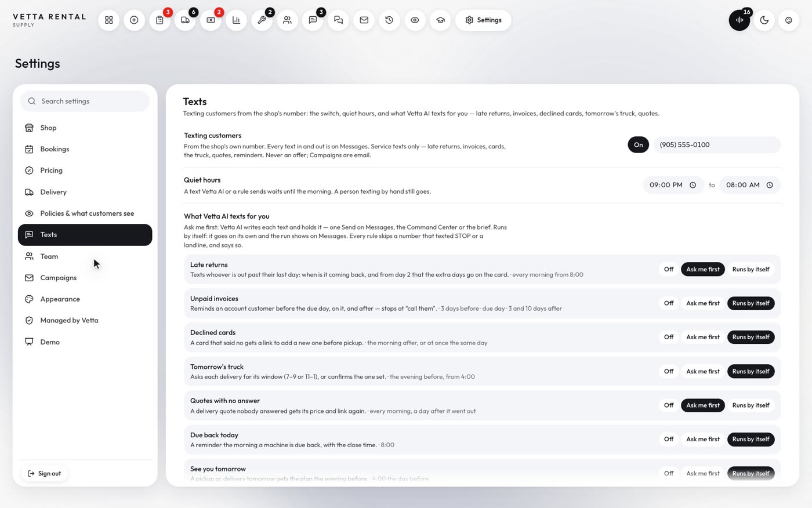
Task: Toggle the Texting customers On switch
Action: (638, 145)
